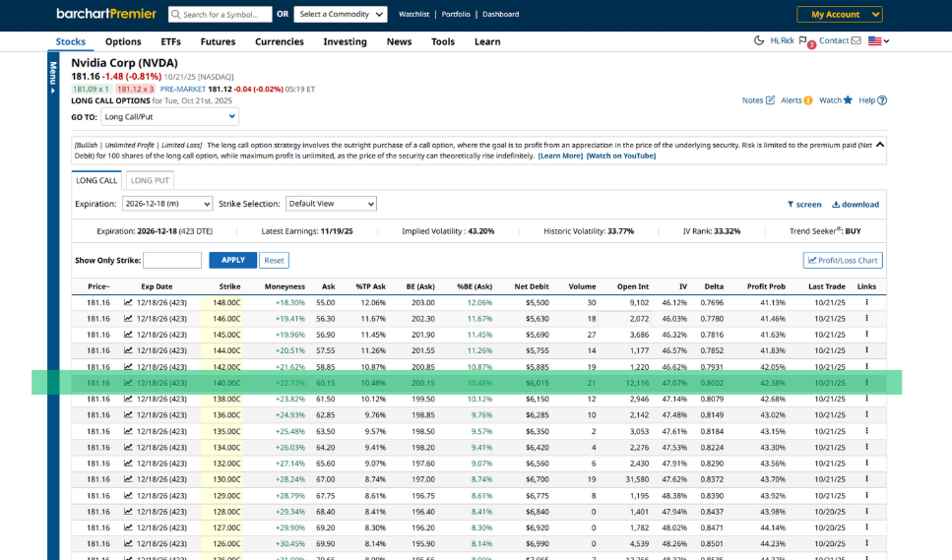The width and height of the screenshot is (952, 560).
Task: Open the Futures menu in navigation bar
Action: pyautogui.click(x=218, y=42)
